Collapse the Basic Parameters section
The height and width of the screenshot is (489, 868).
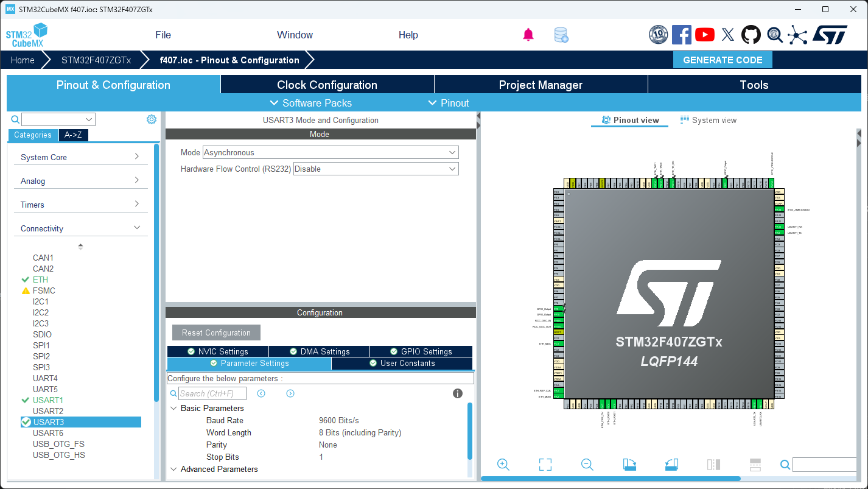(x=174, y=408)
